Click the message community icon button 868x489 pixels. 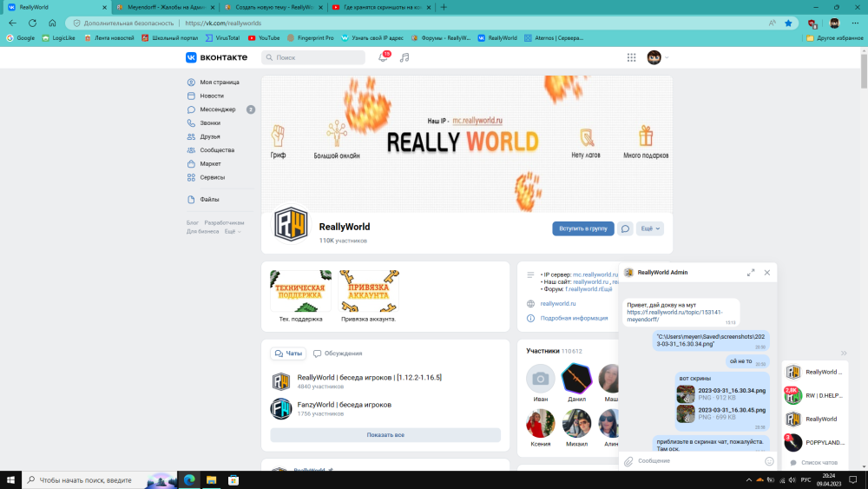625,228
